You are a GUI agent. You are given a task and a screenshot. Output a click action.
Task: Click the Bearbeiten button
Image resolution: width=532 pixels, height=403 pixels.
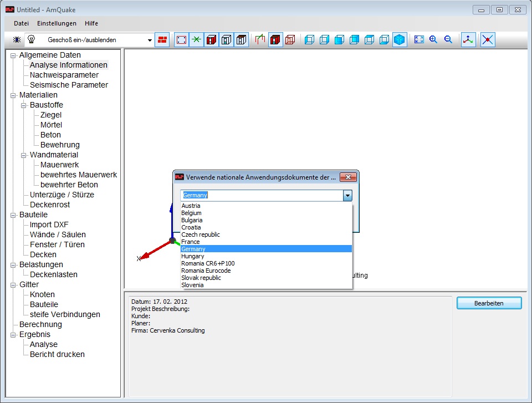coord(489,303)
